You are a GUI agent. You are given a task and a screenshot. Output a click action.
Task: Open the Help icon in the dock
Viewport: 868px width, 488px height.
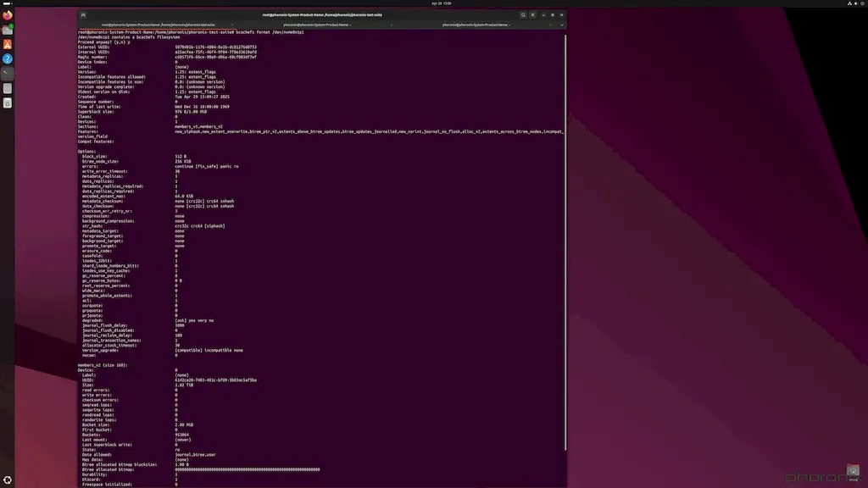[7, 58]
